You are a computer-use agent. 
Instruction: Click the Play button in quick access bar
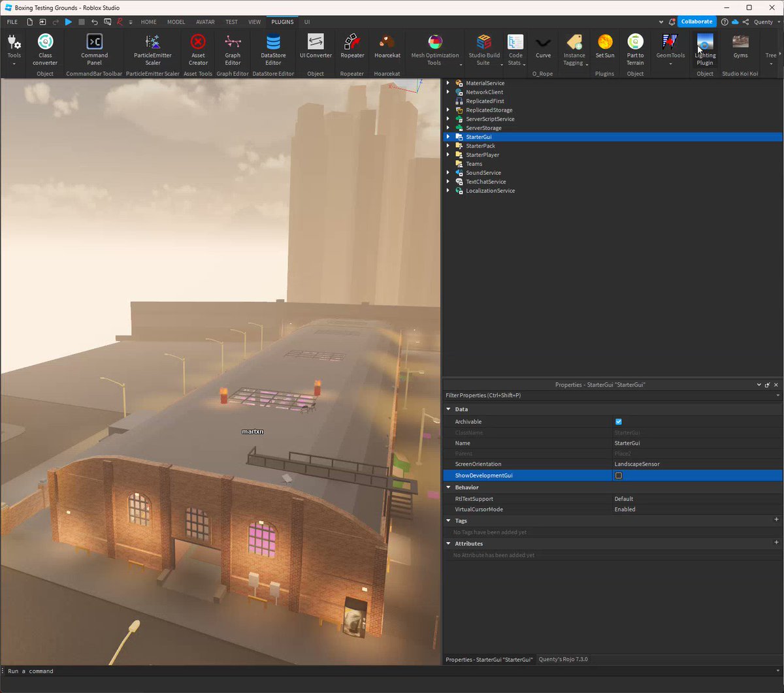68,22
